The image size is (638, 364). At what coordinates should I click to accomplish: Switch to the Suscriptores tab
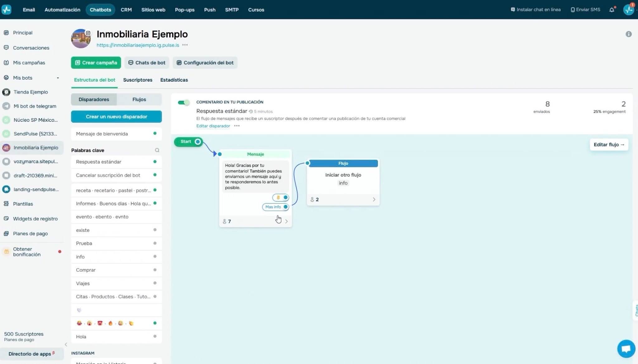tap(138, 80)
